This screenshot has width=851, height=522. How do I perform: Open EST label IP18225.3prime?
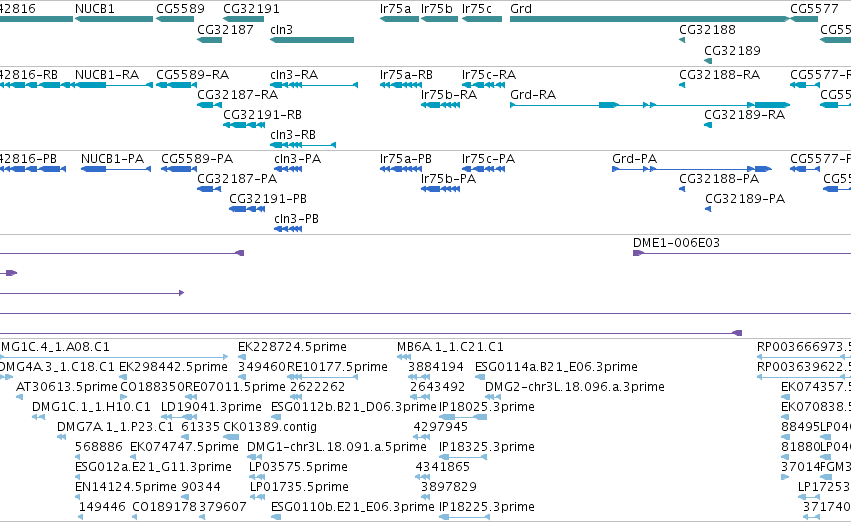click(487, 507)
